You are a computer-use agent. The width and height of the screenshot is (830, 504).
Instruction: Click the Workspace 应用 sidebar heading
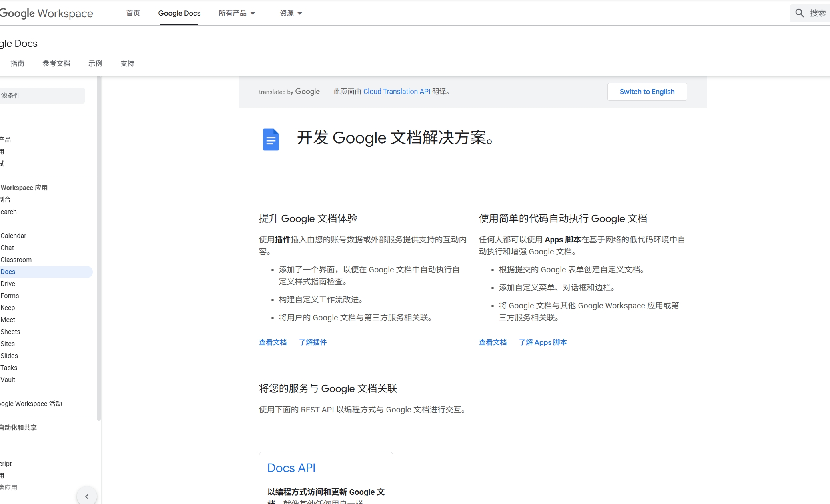[24, 188]
